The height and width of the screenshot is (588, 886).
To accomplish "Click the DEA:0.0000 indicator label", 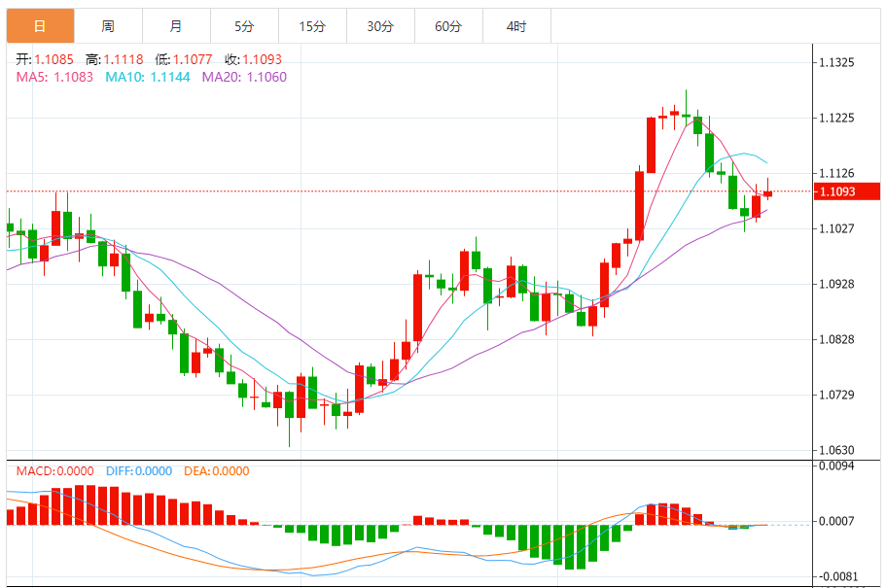I will (217, 471).
